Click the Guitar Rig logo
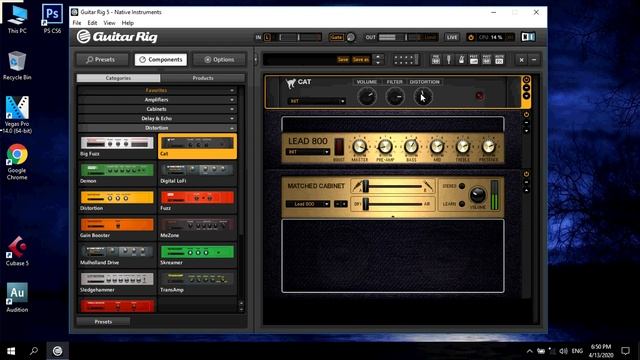Image resolution: width=640 pixels, height=360 pixels. click(117, 37)
